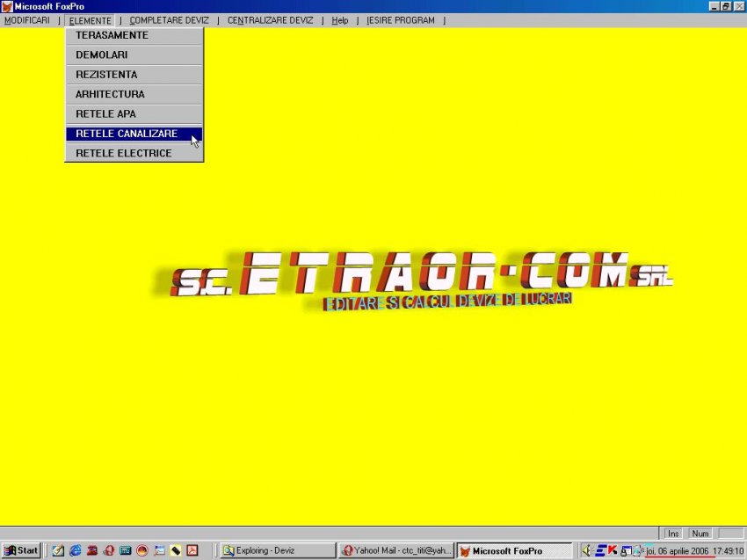Click the volume speaker tray icon
Viewport: 747px width, 560px height.
click(587, 550)
